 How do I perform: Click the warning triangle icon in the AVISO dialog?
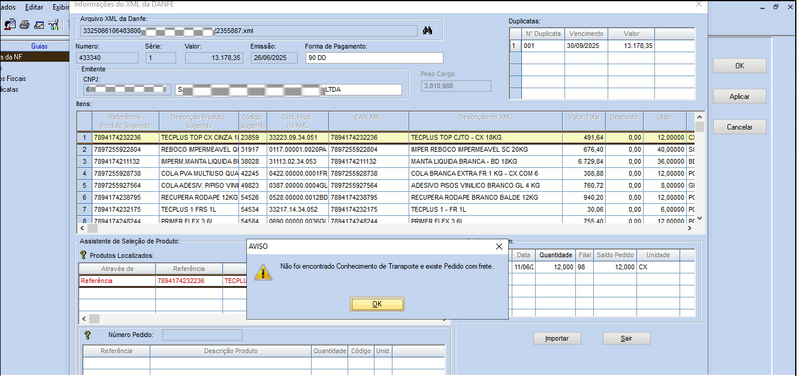(263, 272)
